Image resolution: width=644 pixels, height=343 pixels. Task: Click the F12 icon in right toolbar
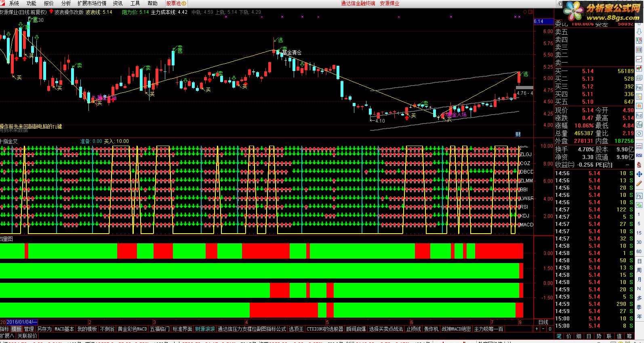click(639, 115)
